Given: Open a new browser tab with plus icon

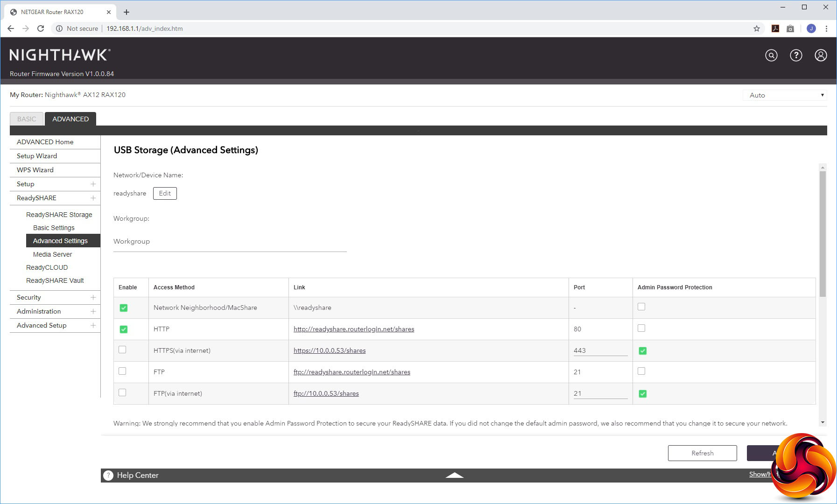Looking at the screenshot, I should 127,12.
